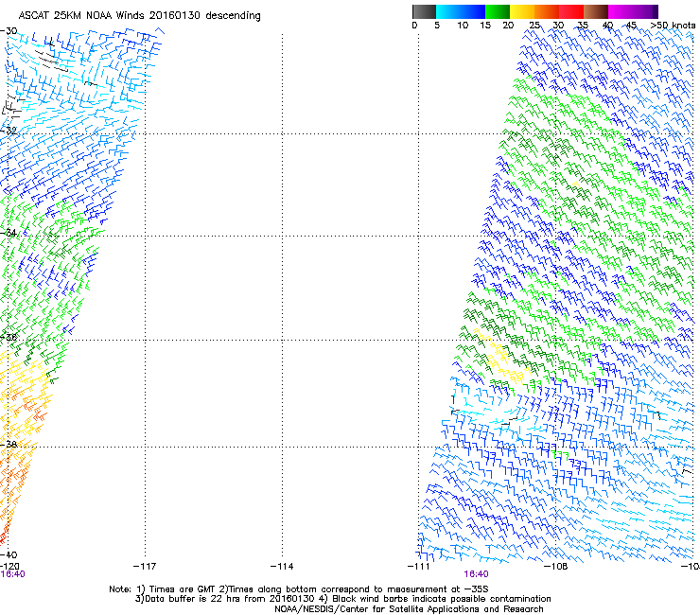Click the '-40' latitude axis label
The image size is (700, 615).
pyautogui.click(x=9, y=554)
